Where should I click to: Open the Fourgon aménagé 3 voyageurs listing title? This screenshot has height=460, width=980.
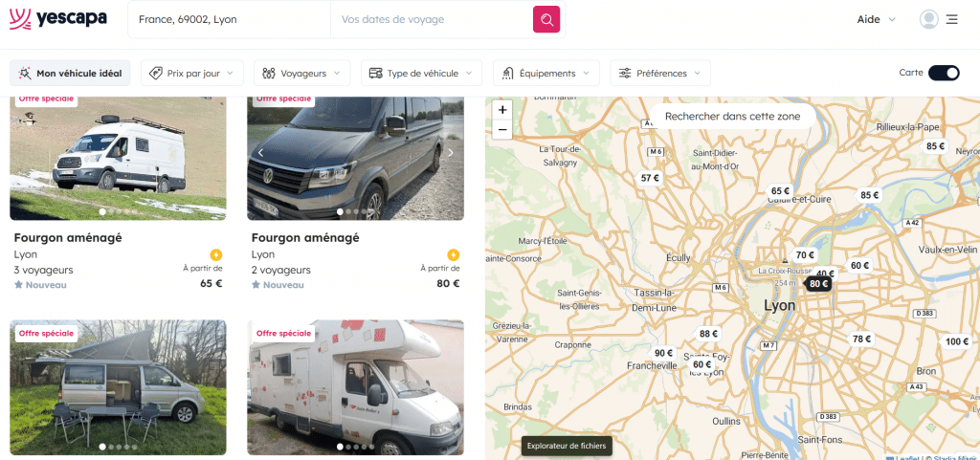(68, 238)
